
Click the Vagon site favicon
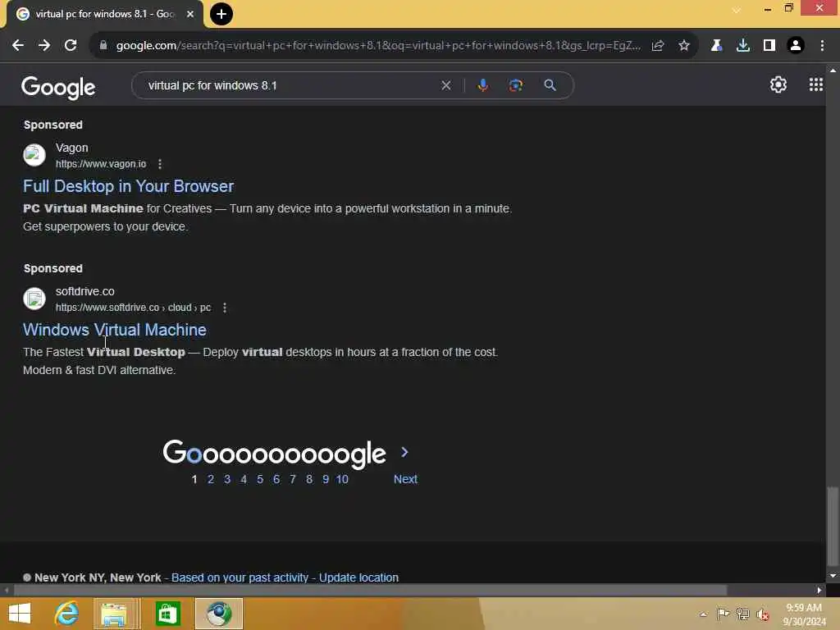pos(34,155)
